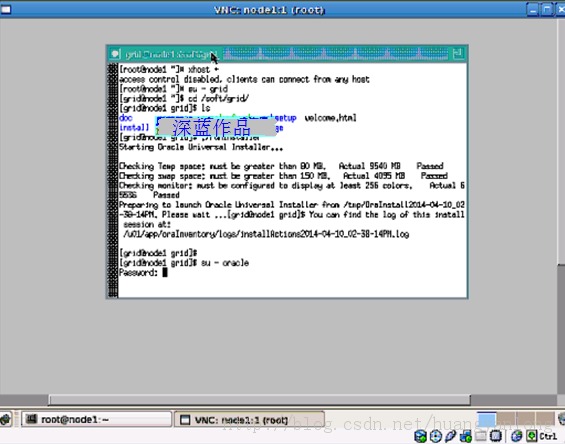Click the Password prompt in terminal

[138, 272]
